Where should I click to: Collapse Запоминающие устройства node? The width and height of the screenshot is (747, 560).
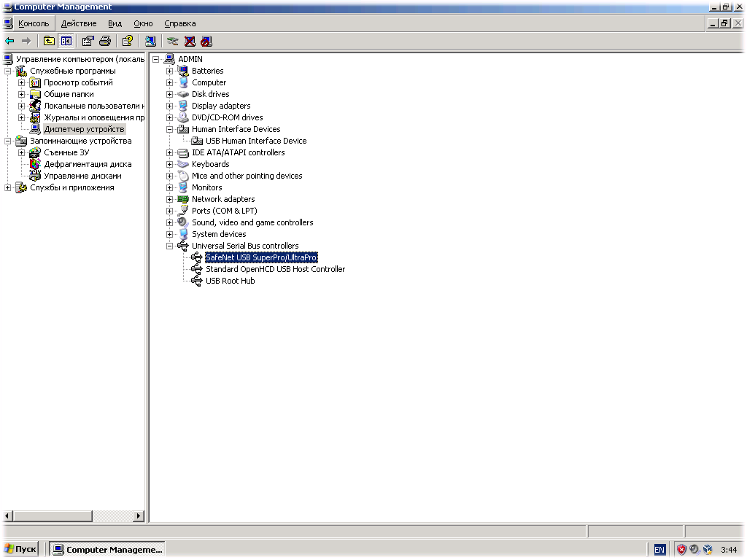[x=7, y=141]
